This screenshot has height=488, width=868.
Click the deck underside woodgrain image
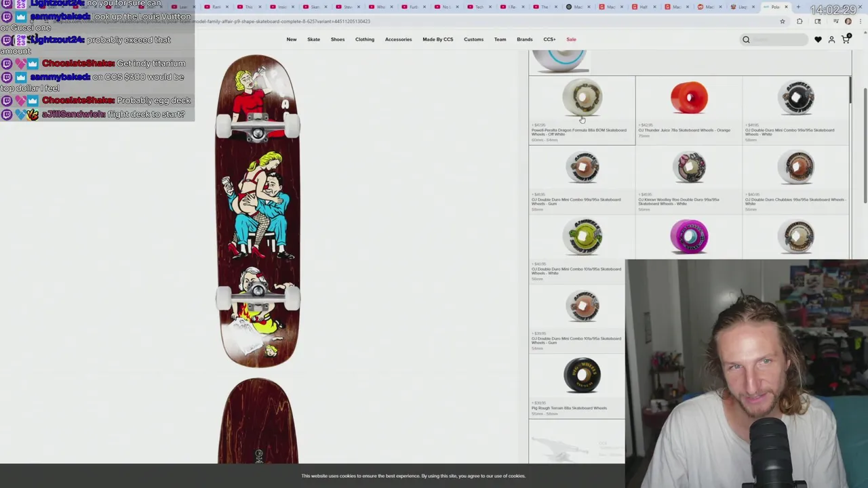tap(258, 421)
